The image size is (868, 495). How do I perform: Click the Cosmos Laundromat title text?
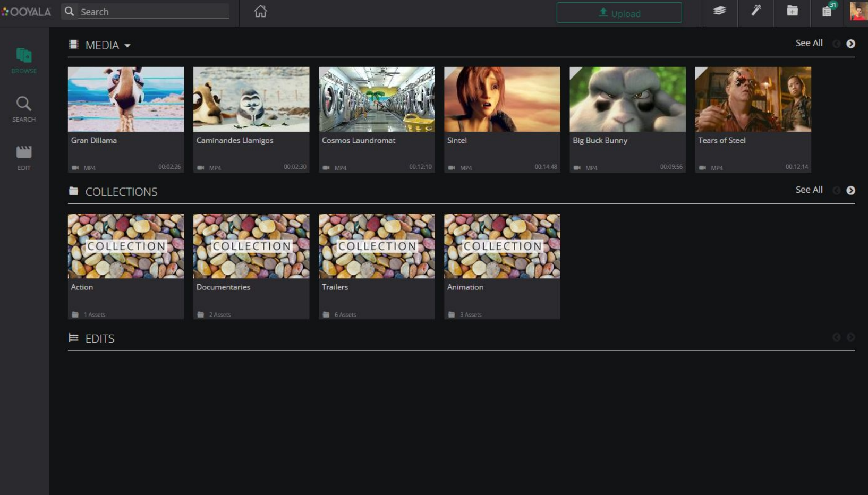359,140
